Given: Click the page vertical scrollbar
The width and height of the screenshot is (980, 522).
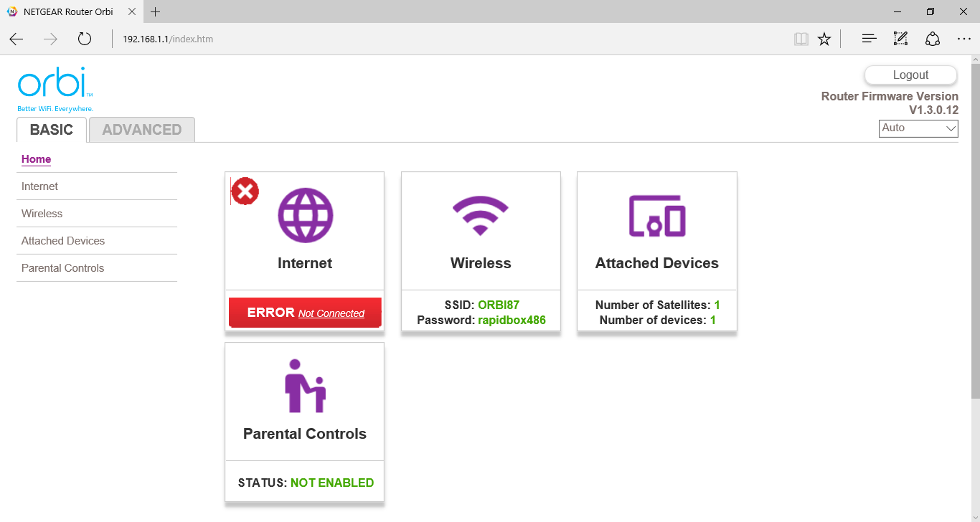Looking at the screenshot, I should (975, 229).
